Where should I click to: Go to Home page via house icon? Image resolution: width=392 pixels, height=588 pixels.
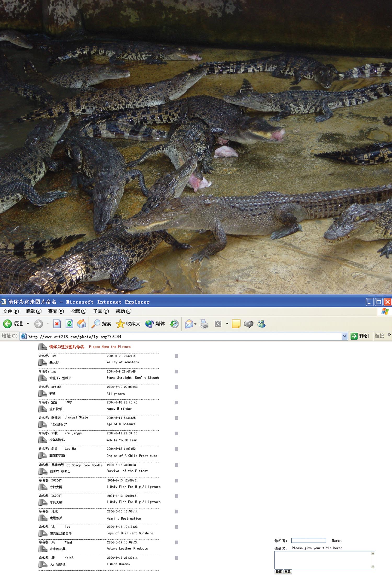click(82, 324)
